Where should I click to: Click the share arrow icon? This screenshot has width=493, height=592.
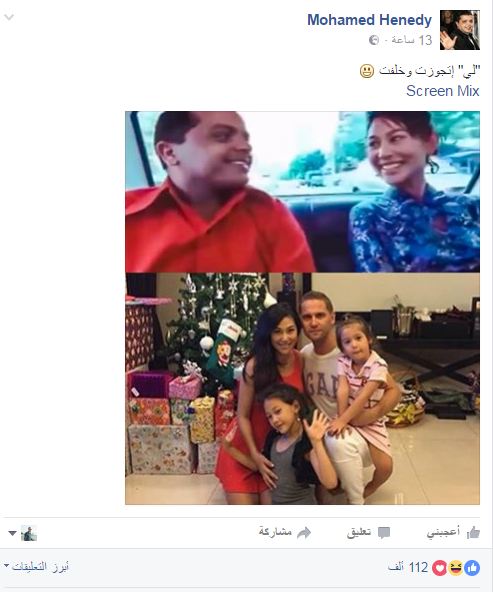[x=304, y=533]
